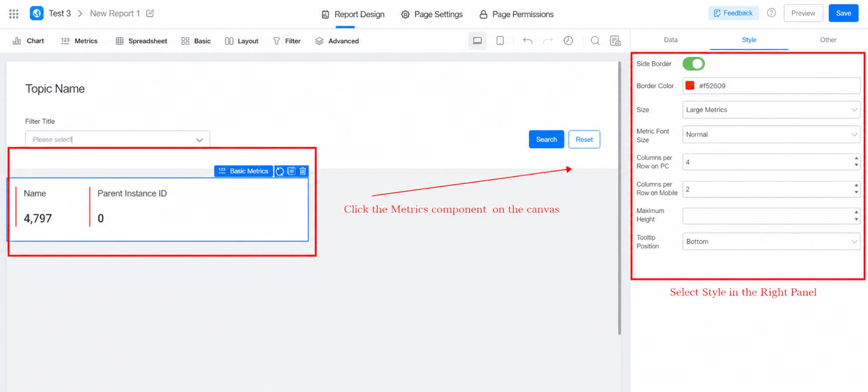Screen dimensions: 868x392
Task: Switch to the Data tab
Action: point(670,40)
